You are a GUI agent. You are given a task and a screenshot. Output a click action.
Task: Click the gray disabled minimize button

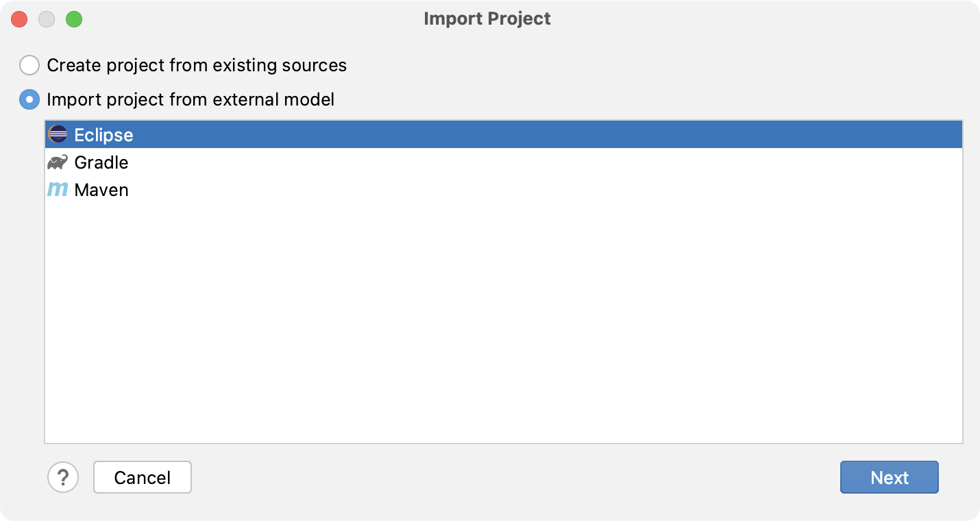[47, 19]
